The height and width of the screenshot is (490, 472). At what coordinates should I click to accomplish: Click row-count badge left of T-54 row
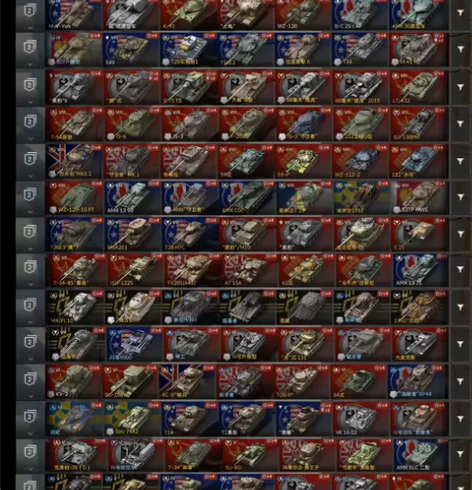coord(30,121)
